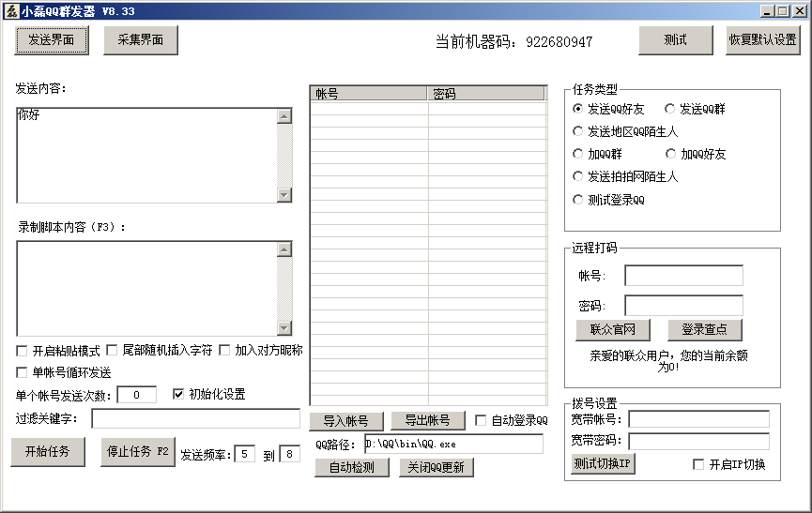Viewport: 812px width, 513px height.
Task: Select the 发送QQ群 radio option
Action: point(670,109)
